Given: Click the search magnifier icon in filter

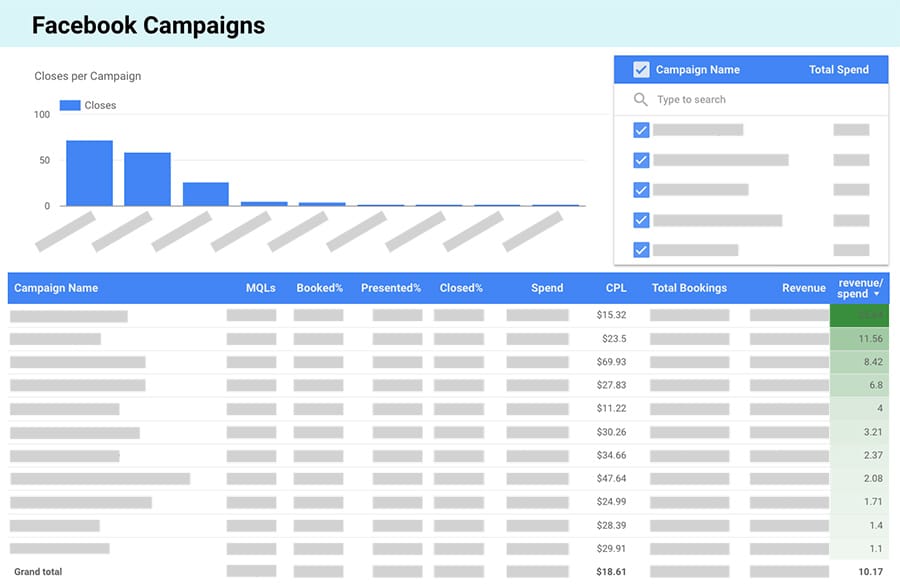Looking at the screenshot, I should (641, 99).
